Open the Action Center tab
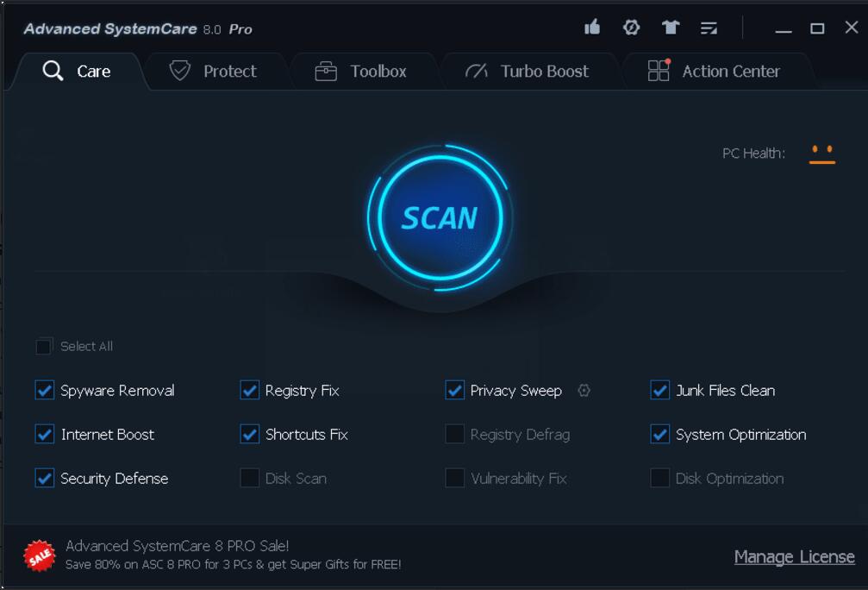The image size is (868, 590). [x=714, y=72]
